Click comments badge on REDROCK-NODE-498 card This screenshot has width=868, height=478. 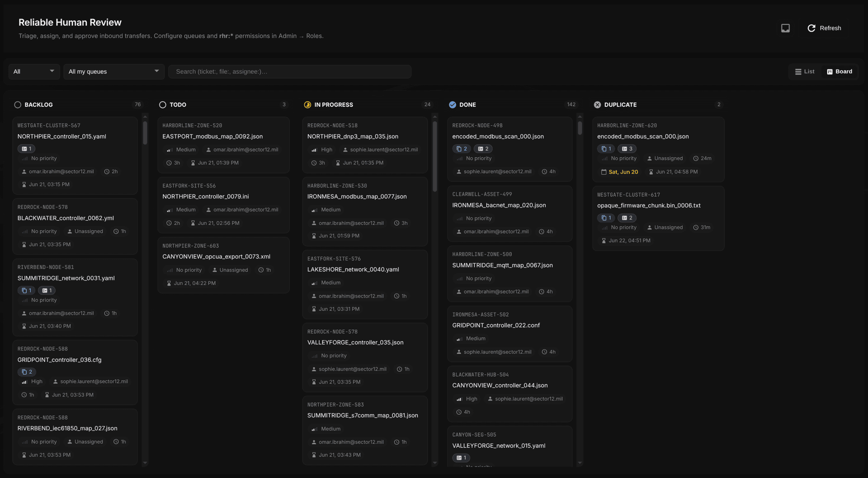(483, 149)
